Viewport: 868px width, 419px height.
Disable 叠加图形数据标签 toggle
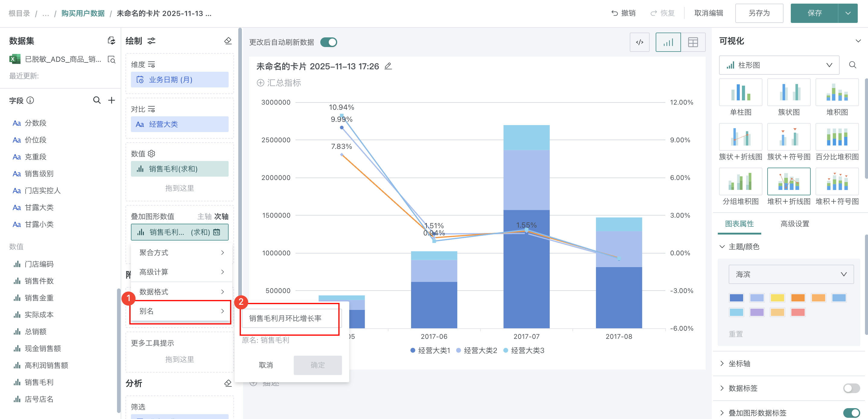851,413
